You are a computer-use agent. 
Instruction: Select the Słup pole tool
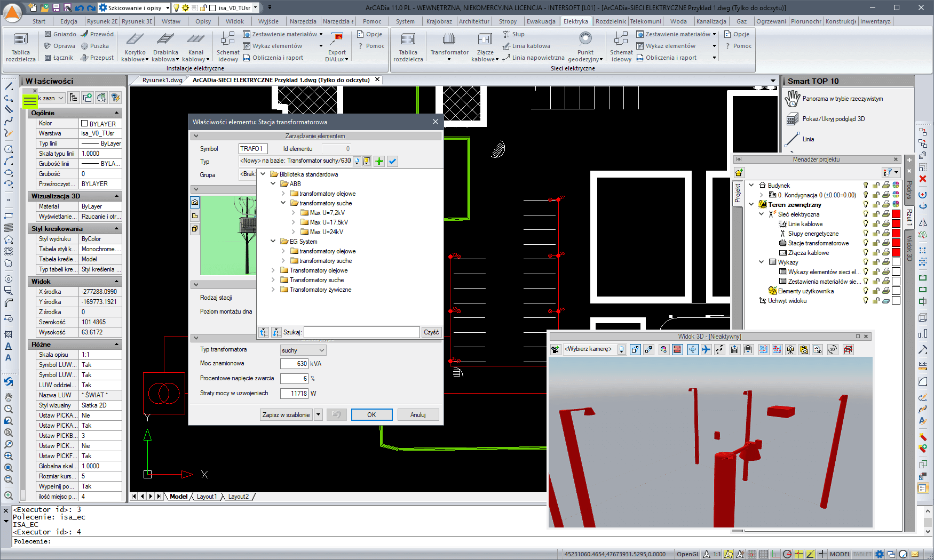click(x=513, y=34)
